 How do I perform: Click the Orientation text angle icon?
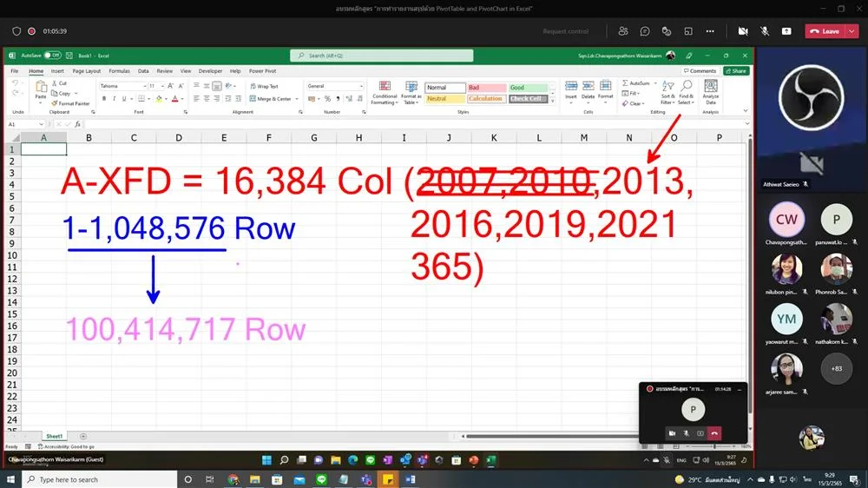[228, 86]
